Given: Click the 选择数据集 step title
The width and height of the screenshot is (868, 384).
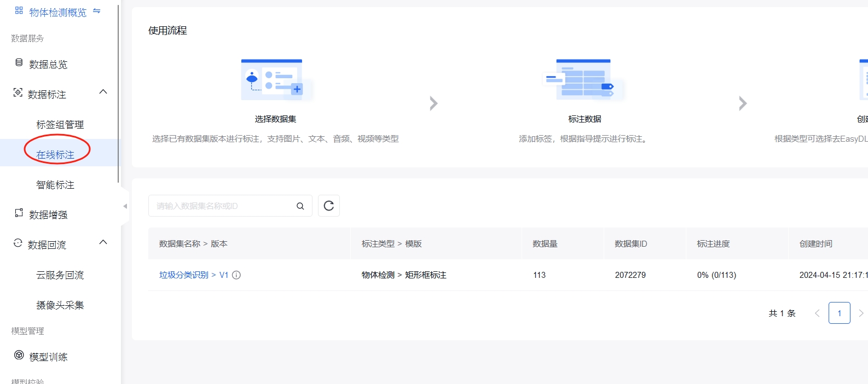Looking at the screenshot, I should click(275, 119).
